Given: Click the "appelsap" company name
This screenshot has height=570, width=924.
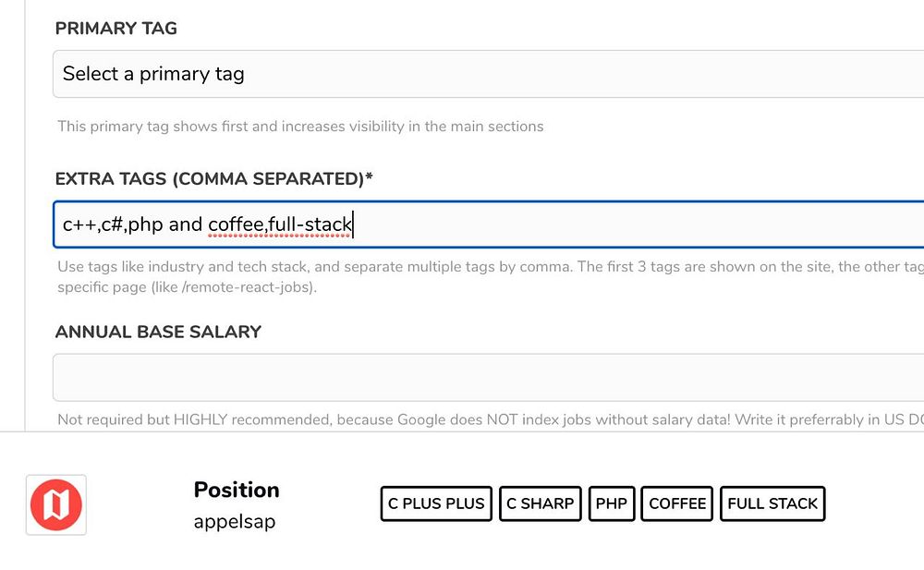Looking at the screenshot, I should click(x=234, y=521).
